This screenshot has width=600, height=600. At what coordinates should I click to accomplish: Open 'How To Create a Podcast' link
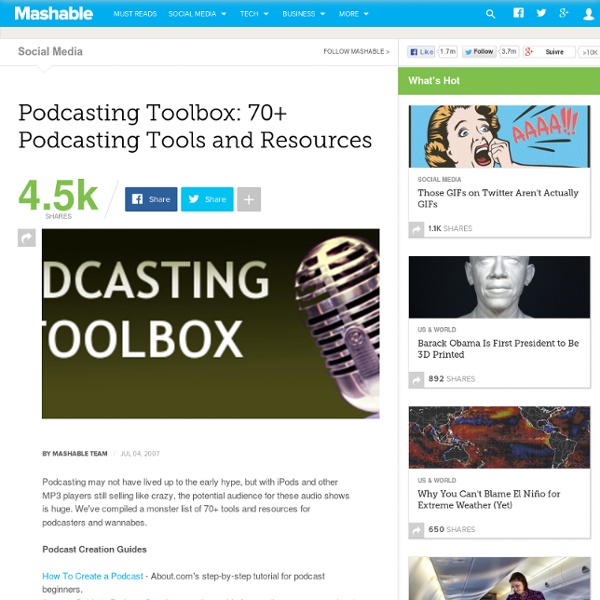pyautogui.click(x=93, y=576)
